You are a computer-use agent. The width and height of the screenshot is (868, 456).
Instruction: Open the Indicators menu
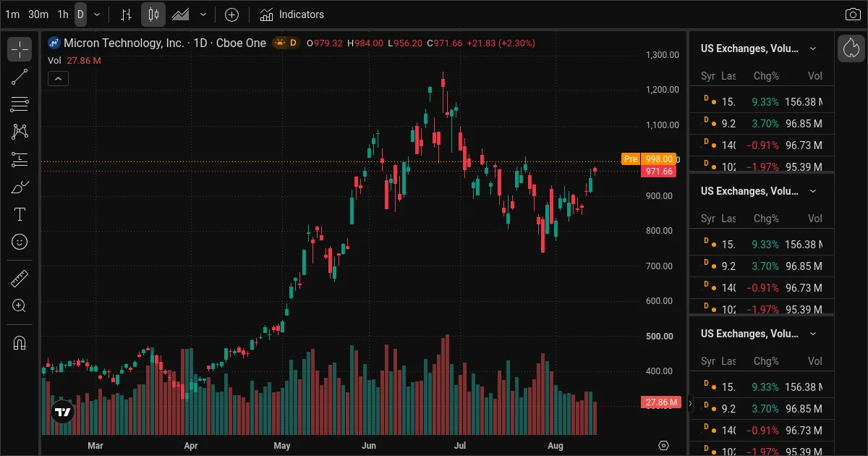[292, 14]
